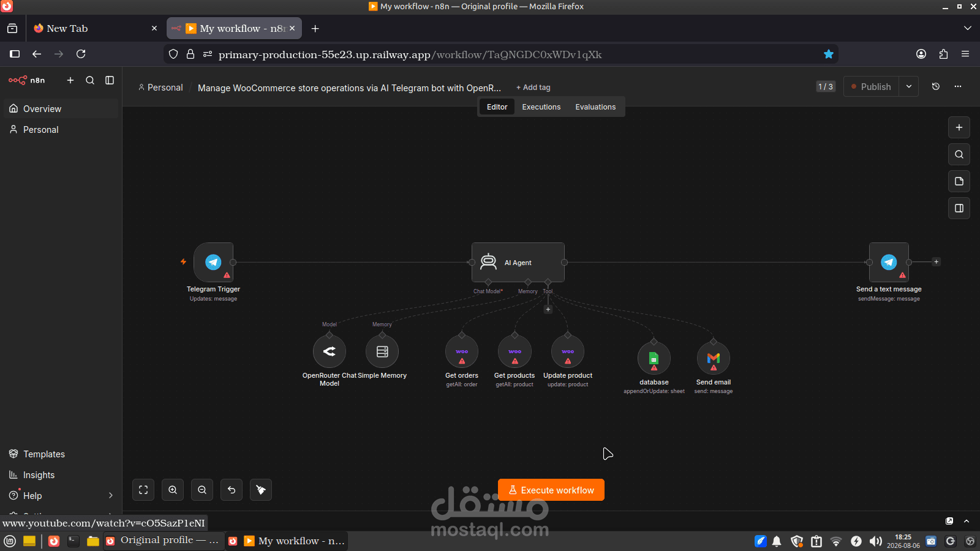Show the site security lock info

[x=190, y=54]
